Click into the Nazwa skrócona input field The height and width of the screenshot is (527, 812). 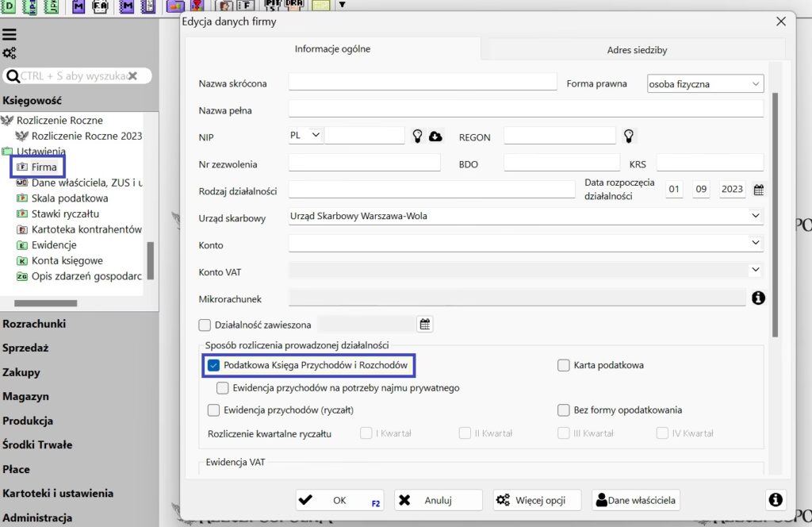pos(423,83)
